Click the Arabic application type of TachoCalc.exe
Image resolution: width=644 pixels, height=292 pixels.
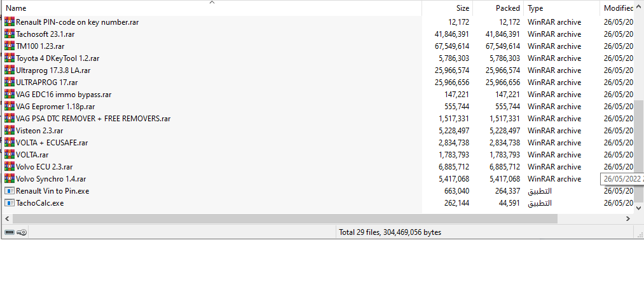[539, 203]
